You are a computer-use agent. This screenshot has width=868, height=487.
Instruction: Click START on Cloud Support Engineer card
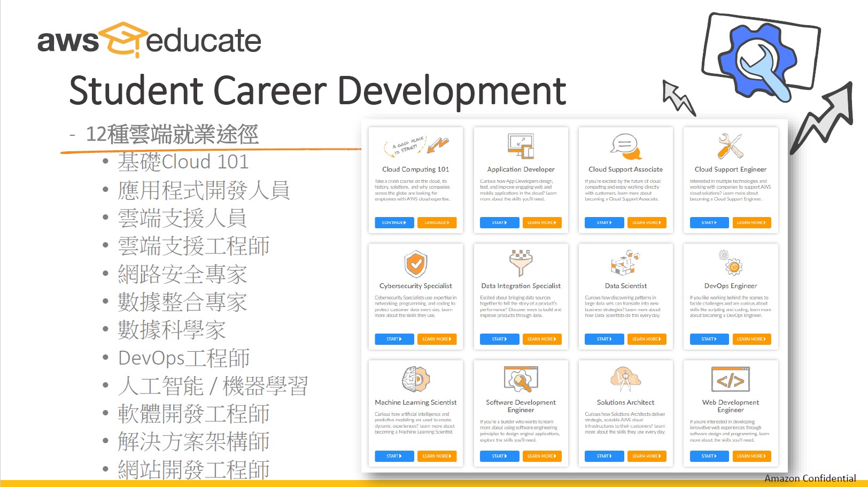pos(709,222)
